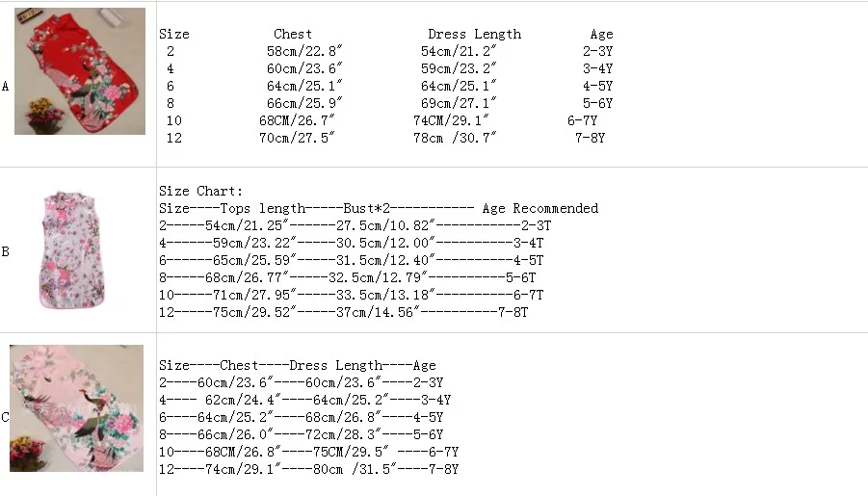The height and width of the screenshot is (496, 868).
Task: Click the white floral dress thumbnail
Action: click(x=72, y=249)
